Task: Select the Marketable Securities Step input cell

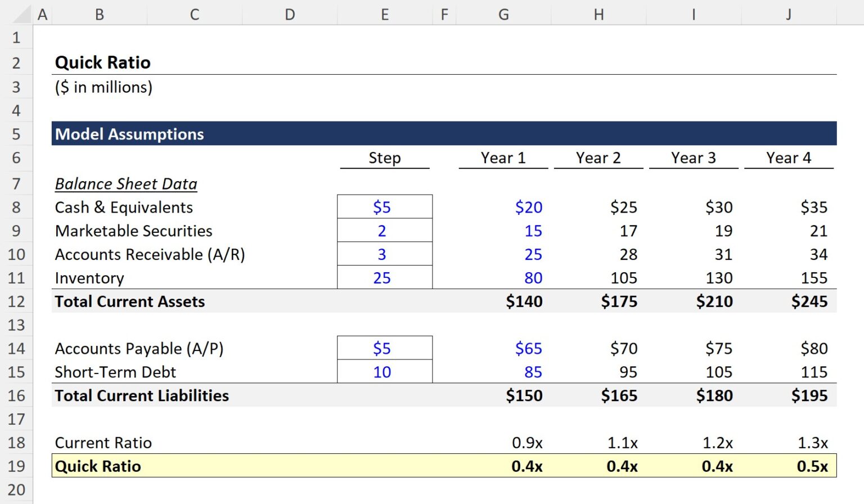Action: click(384, 231)
